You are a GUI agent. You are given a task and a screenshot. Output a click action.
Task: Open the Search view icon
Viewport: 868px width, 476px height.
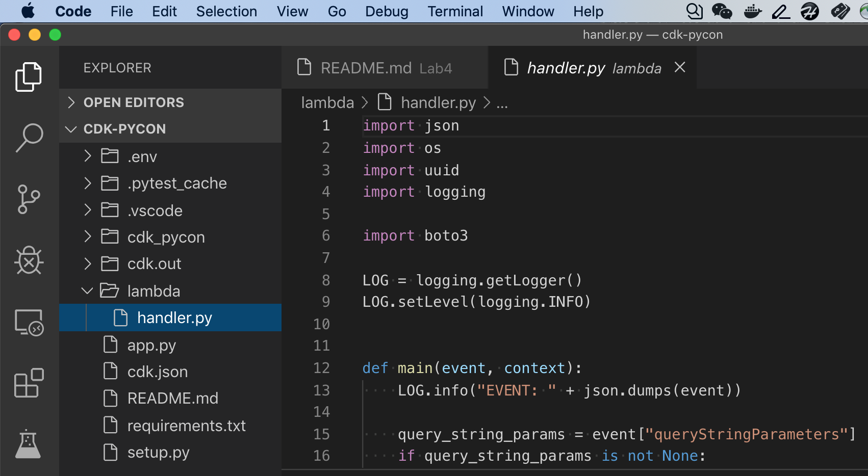pos(29,138)
